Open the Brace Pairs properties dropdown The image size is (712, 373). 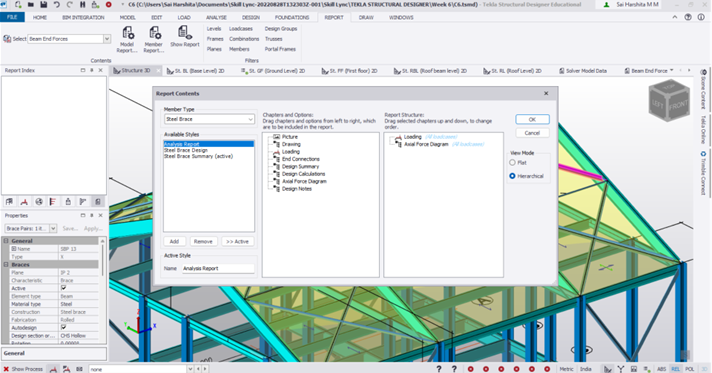pos(53,229)
